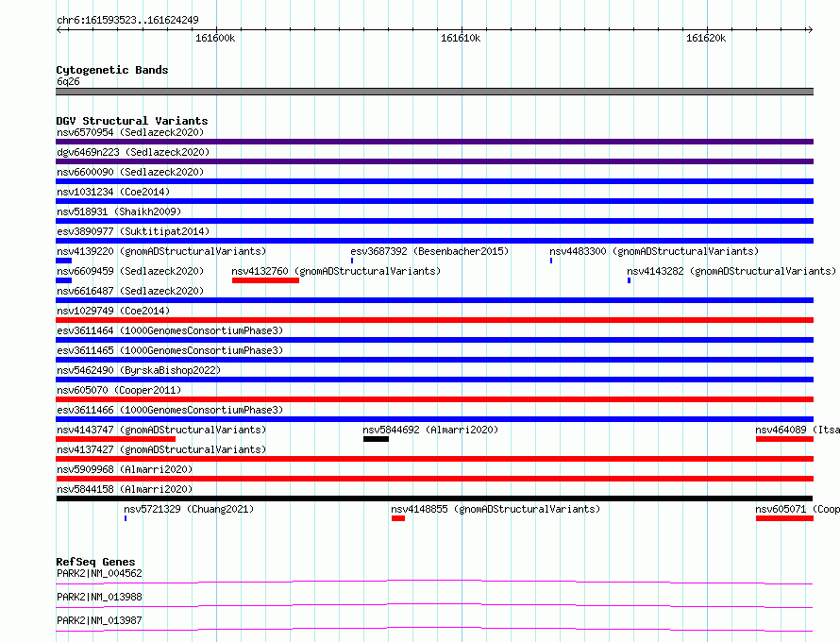Select the nsv4143282 gnomAD variant label
The height and width of the screenshot is (642, 840).
click(731, 271)
